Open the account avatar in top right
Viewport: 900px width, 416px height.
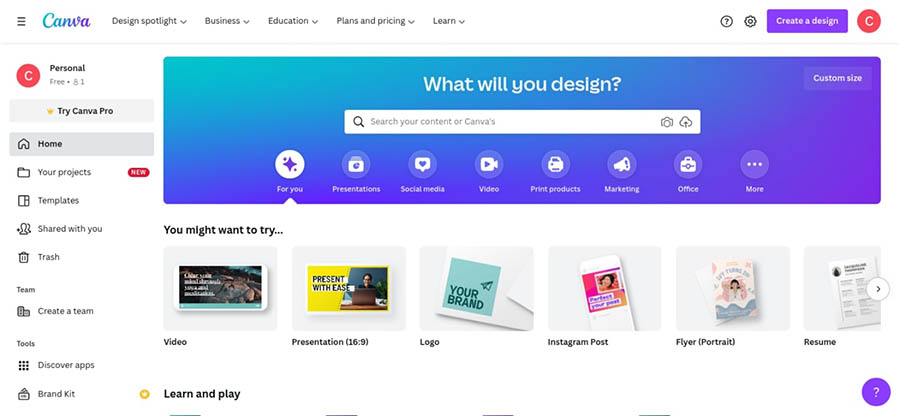point(869,21)
